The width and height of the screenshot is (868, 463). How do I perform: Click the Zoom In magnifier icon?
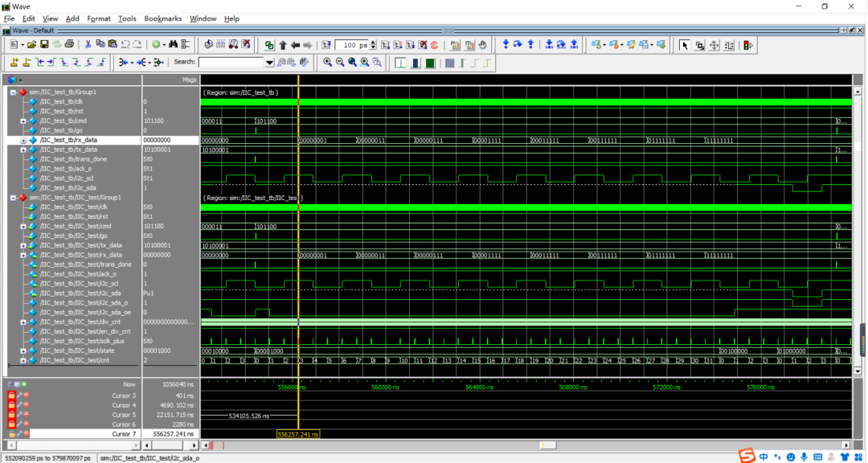click(x=328, y=62)
